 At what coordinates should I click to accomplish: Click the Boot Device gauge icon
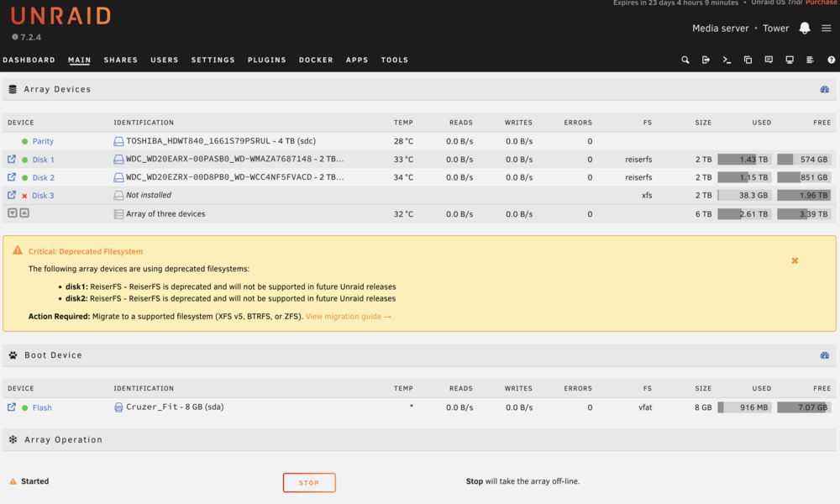(825, 355)
